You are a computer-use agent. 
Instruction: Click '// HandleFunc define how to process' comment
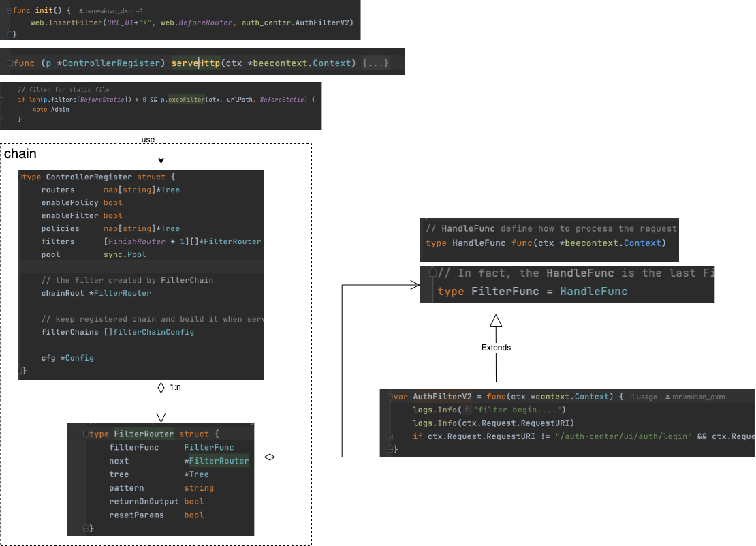coord(551,228)
